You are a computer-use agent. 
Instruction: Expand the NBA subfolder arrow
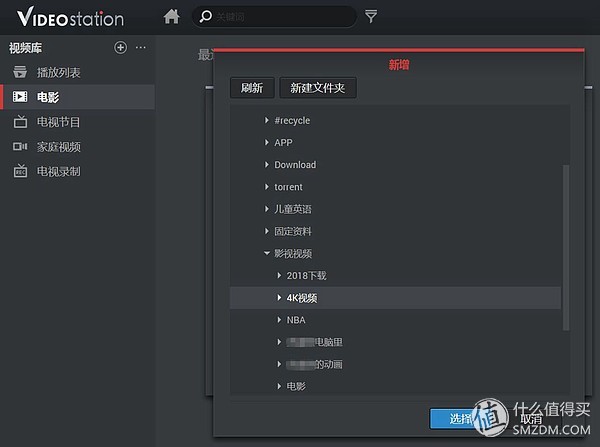(279, 320)
